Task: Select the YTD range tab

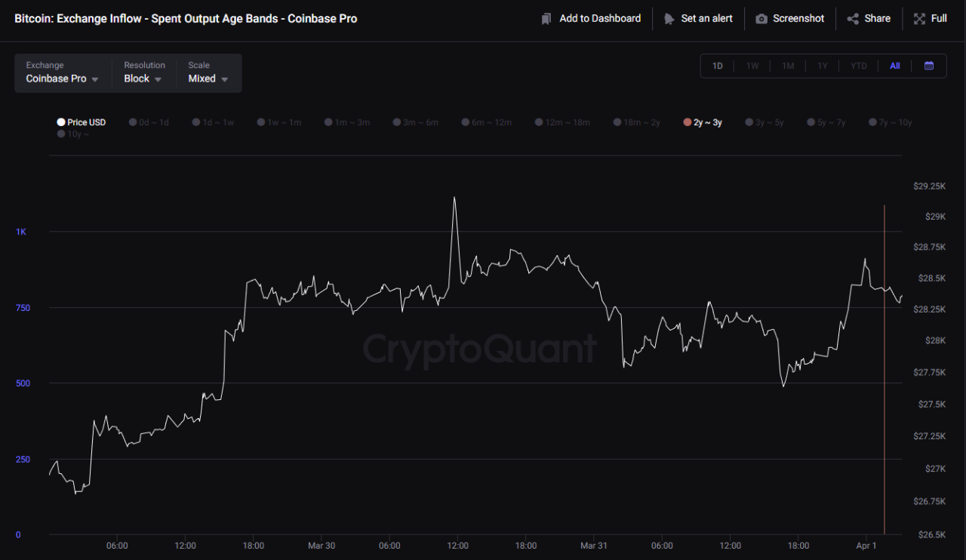Action: tap(858, 66)
